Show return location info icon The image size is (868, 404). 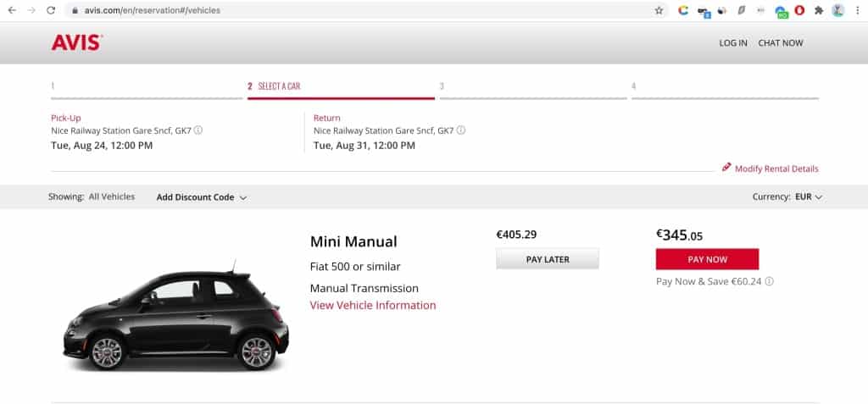click(460, 130)
